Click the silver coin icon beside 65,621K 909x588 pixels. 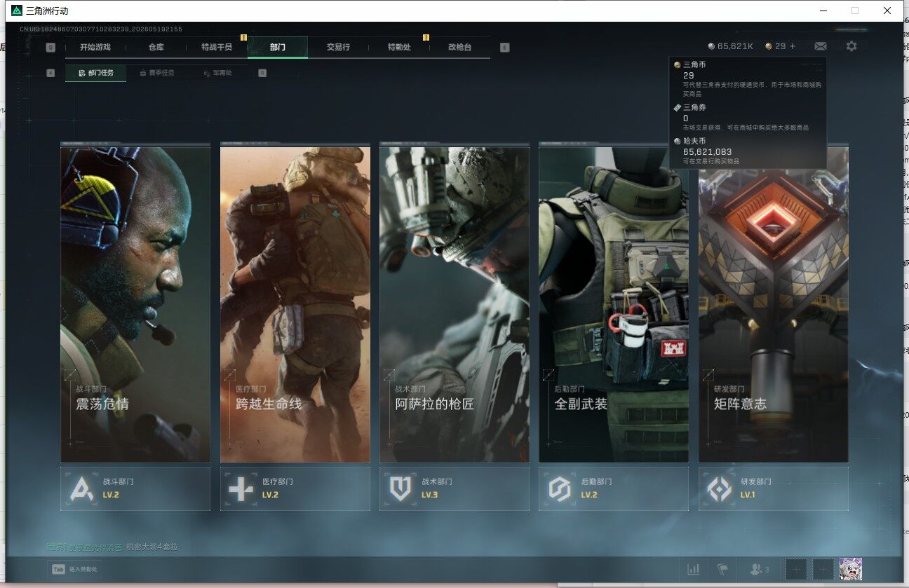click(711, 46)
